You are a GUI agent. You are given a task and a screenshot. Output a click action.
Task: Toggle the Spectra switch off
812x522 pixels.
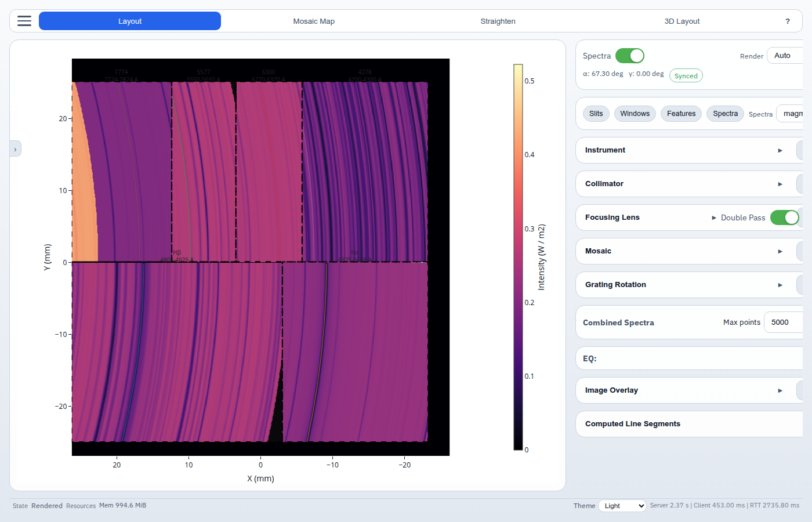(x=630, y=56)
